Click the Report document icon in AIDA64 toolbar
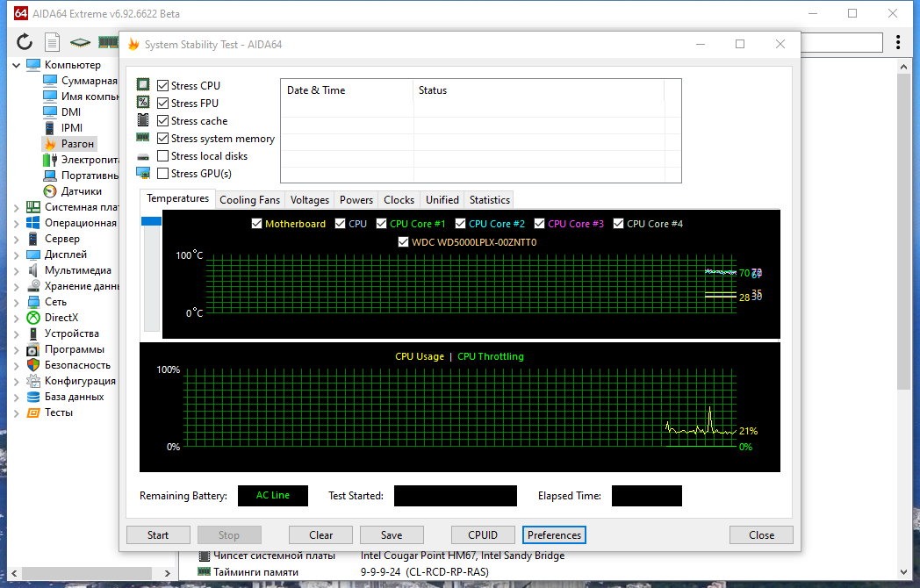Image resolution: width=920 pixels, height=588 pixels. (x=52, y=41)
